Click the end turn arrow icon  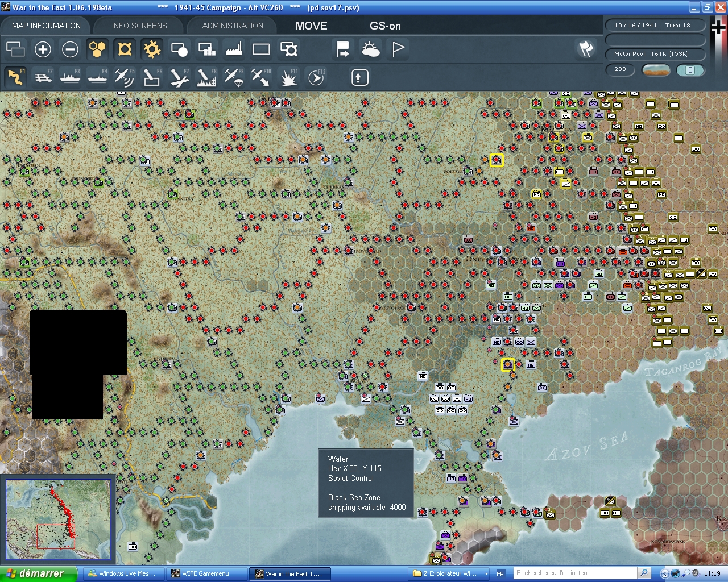(x=342, y=49)
